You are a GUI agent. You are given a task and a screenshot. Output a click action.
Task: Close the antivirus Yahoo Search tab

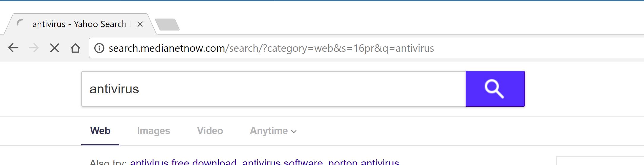click(140, 24)
